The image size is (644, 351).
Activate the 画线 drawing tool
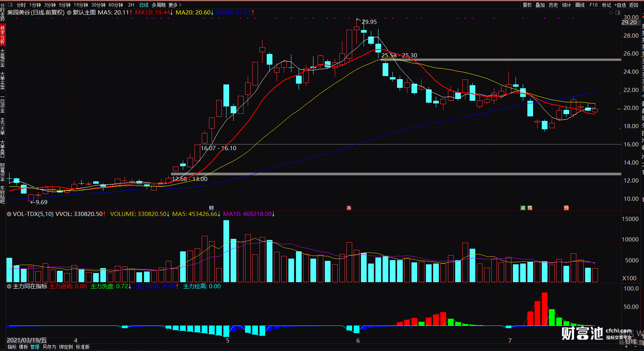coord(580,5)
